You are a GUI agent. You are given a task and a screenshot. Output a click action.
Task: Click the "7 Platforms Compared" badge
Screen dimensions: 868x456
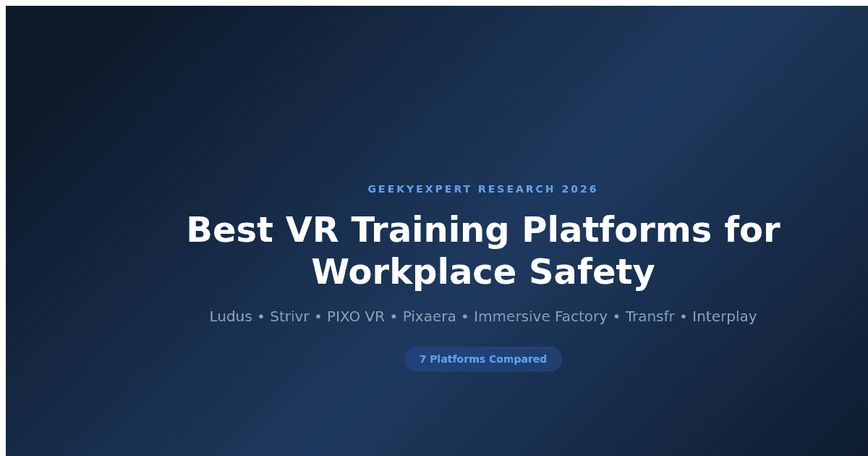(483, 359)
